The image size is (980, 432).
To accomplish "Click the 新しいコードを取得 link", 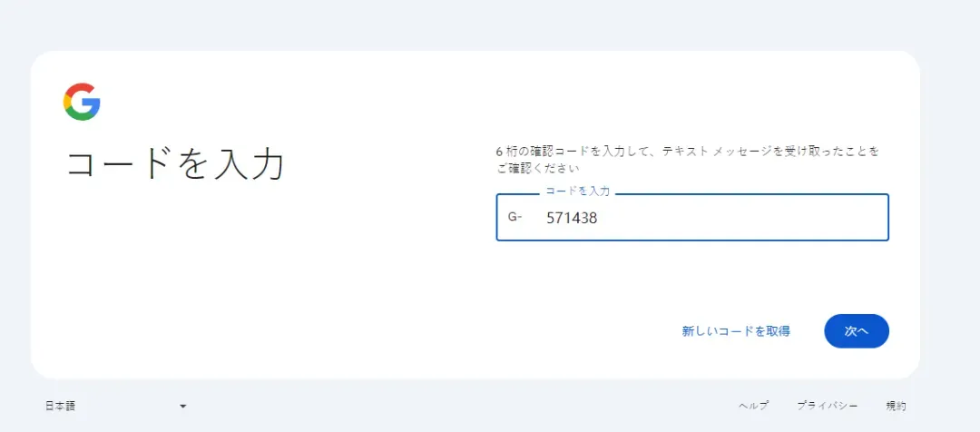I will pos(736,331).
